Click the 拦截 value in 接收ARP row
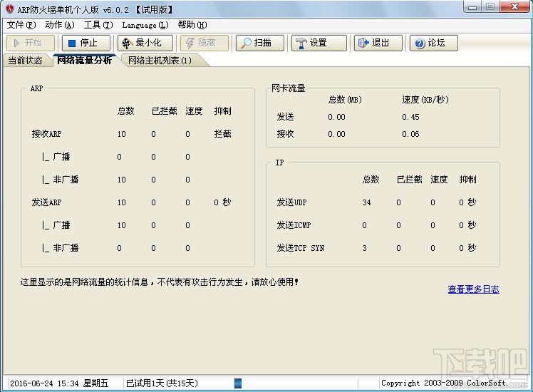The height and width of the screenshot is (392, 533). pyautogui.click(x=222, y=134)
